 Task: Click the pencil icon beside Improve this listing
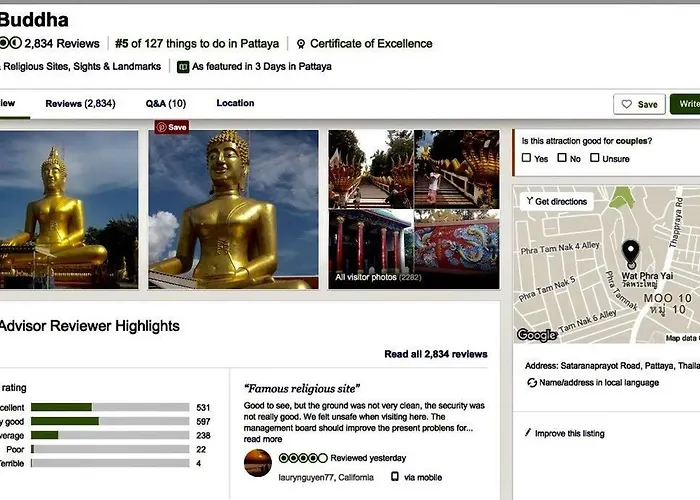pos(528,433)
